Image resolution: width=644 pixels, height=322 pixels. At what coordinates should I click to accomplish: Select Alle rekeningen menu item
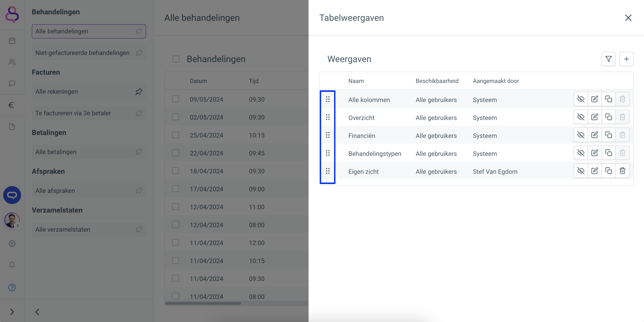tap(89, 92)
